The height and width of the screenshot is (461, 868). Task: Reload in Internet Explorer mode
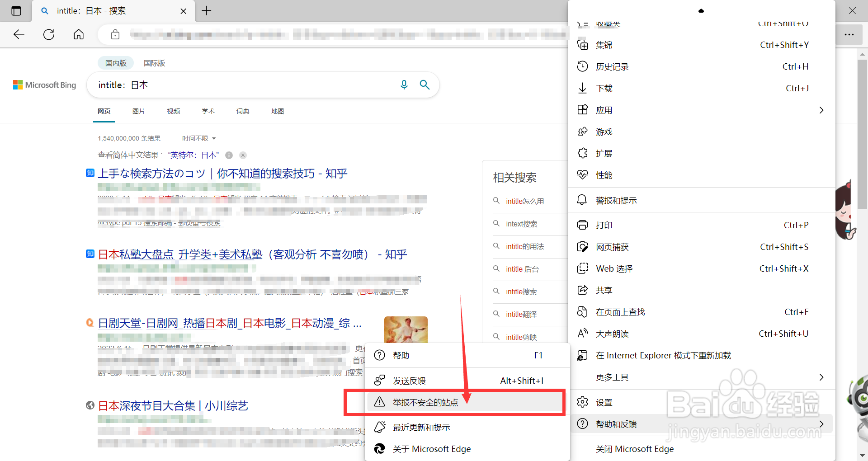pos(701,355)
